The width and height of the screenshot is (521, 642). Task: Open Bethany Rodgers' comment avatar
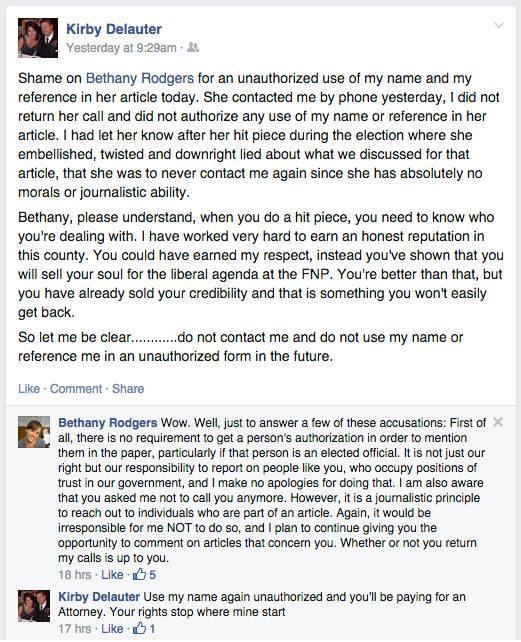34,432
